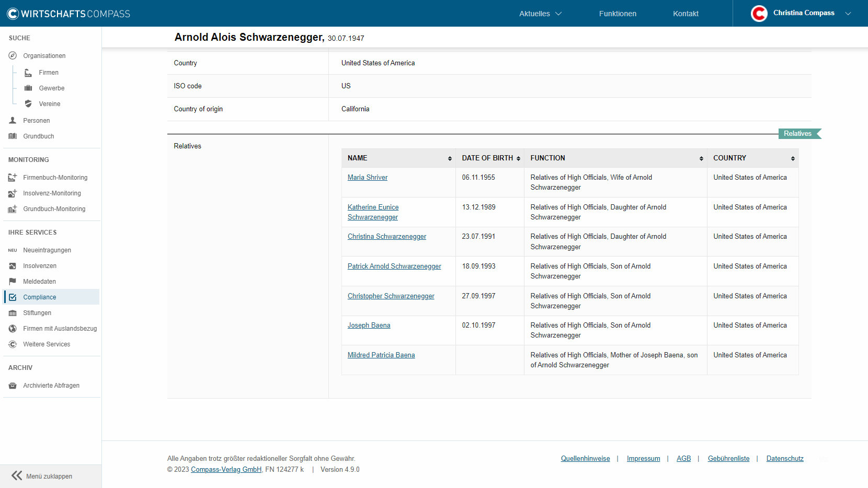Open the Aktuelles dropdown
868x488 pixels.
pos(540,14)
